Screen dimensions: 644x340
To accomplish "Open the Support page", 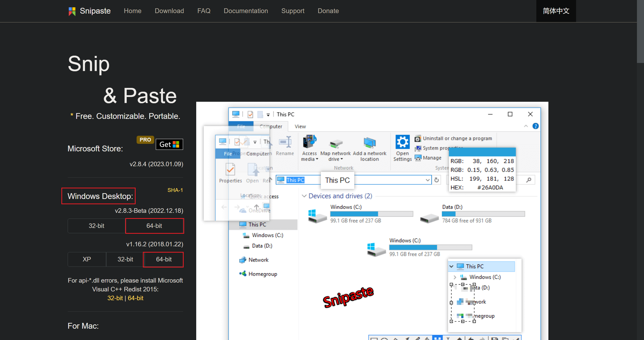I will point(293,11).
